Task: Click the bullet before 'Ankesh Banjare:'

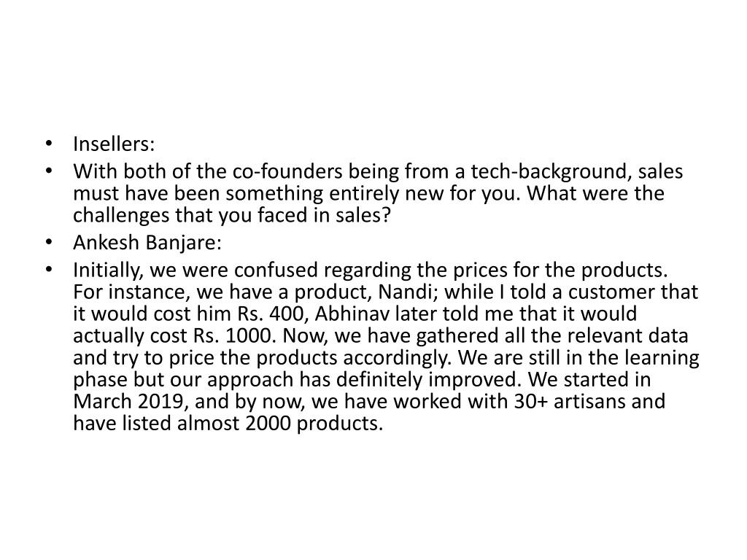Action: tap(48, 242)
